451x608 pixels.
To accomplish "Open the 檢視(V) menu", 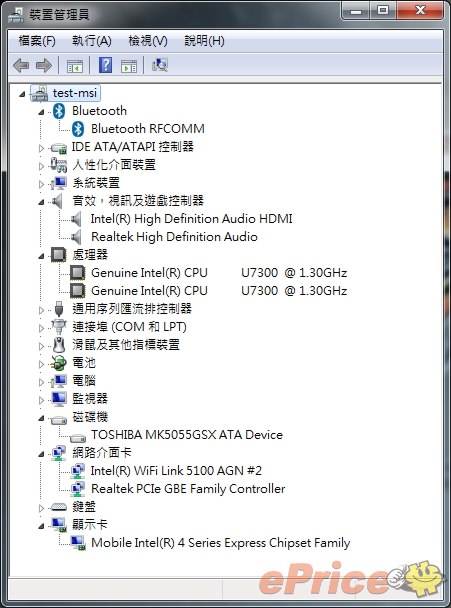I will pos(148,41).
